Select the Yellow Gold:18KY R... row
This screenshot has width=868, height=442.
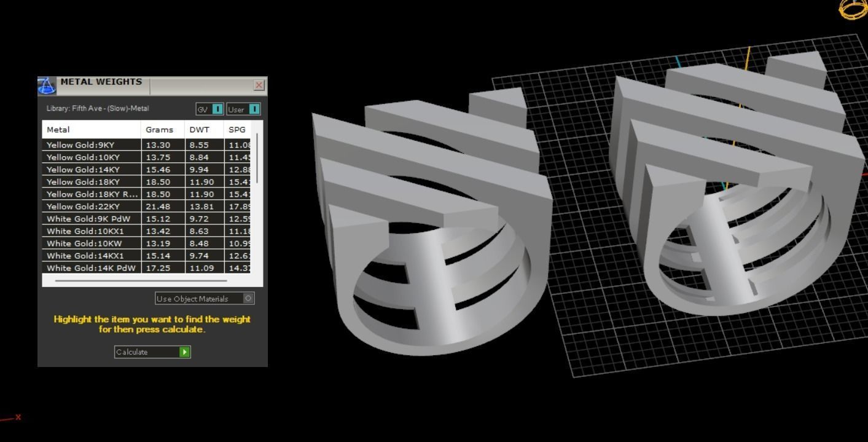147,194
